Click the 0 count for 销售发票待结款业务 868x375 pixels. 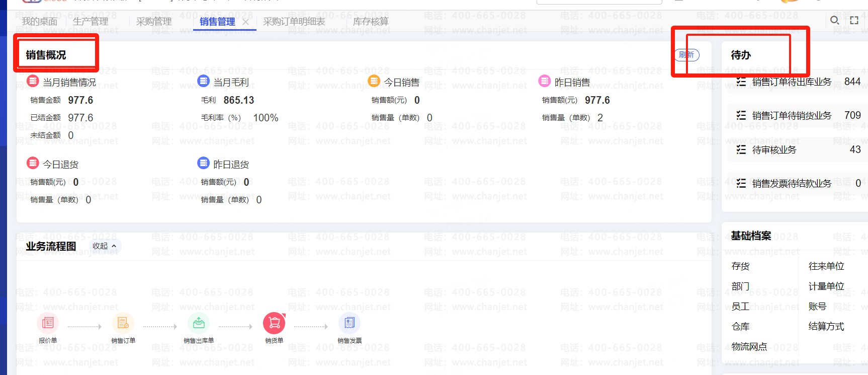pyautogui.click(x=858, y=183)
